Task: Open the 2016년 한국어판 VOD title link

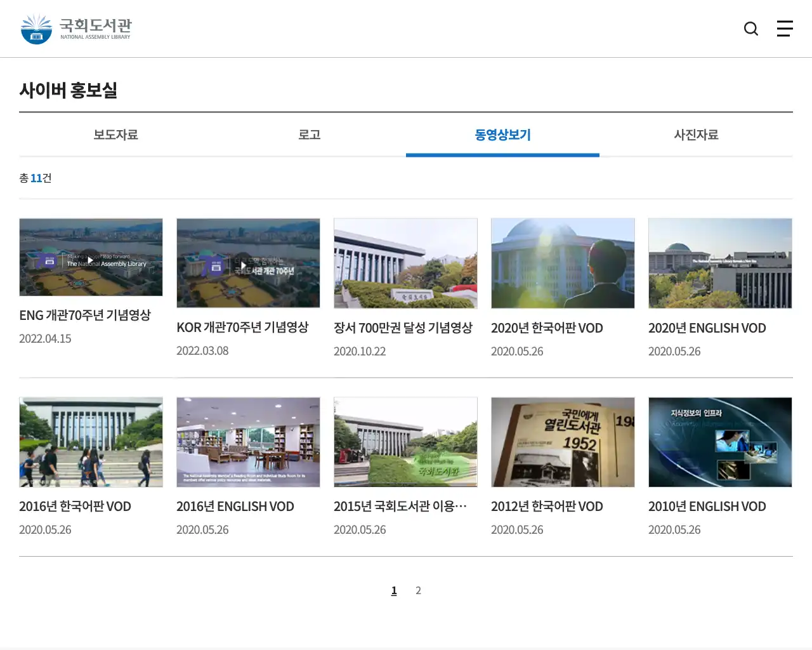Action: click(75, 506)
